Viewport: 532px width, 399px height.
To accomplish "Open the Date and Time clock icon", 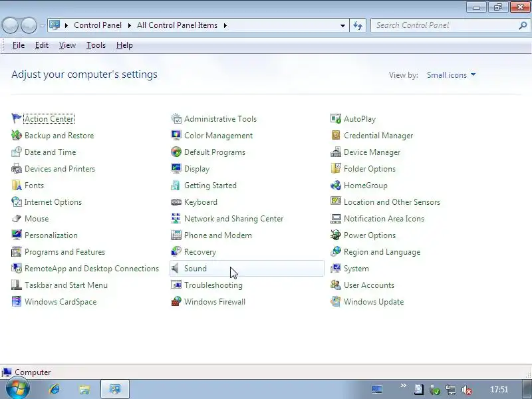I will coord(16,152).
